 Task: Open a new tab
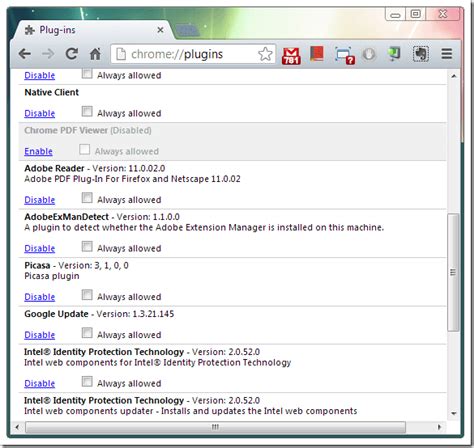coord(187,30)
